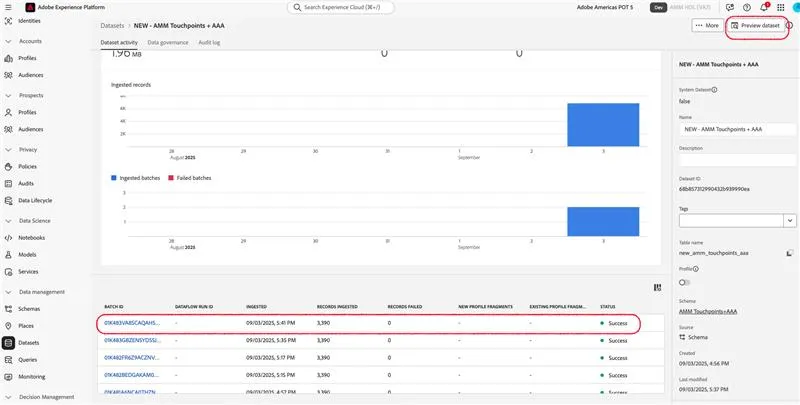Click the Adobe Americas POT 5 organization name
The image size is (800, 405).
(x=605, y=8)
